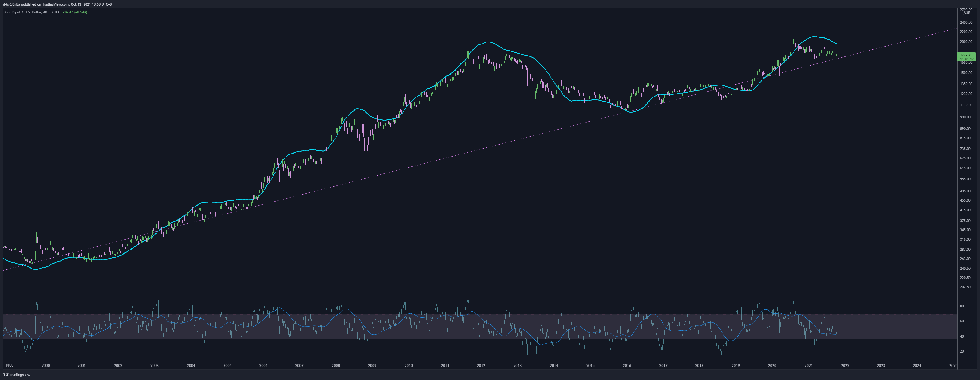Click the 2022 label on time axis
980x380 pixels.
[x=845, y=366]
